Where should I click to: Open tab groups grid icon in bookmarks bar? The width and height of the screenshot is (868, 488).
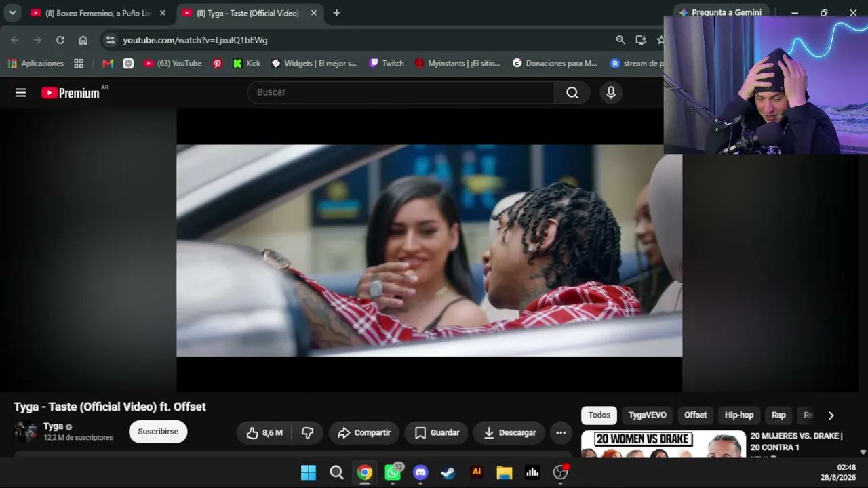pos(79,63)
